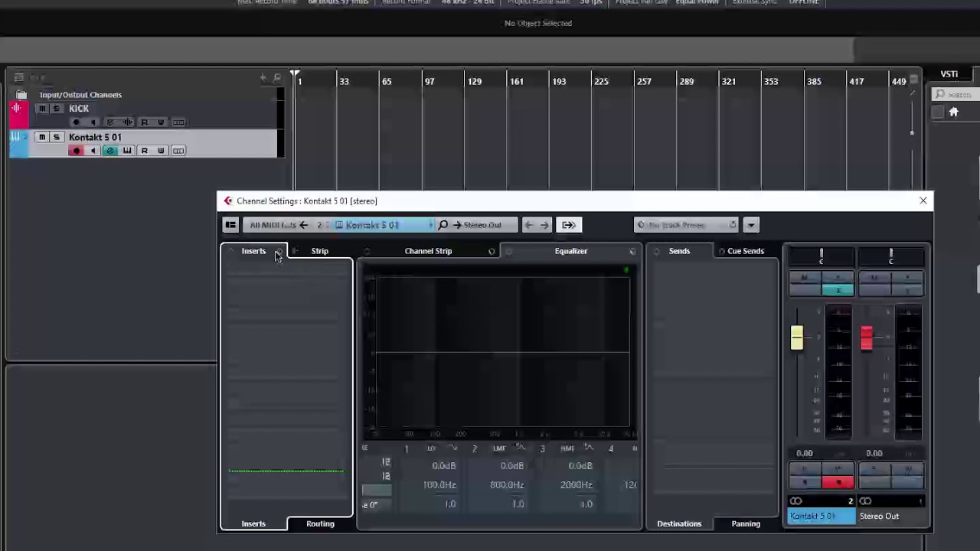Open edit instrument on Kontakt 5 01 track
The image size is (980, 551).
[x=110, y=151]
